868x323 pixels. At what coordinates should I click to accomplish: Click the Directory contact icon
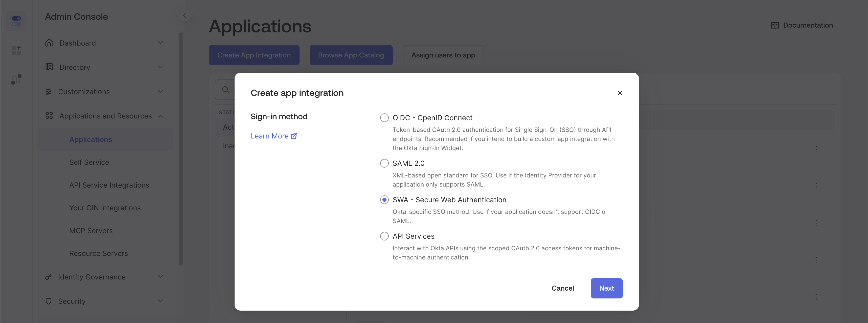tap(49, 67)
